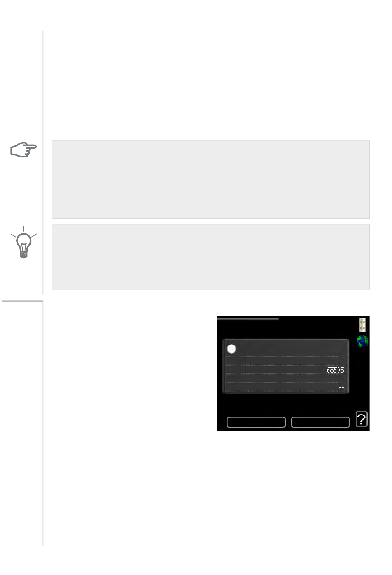This screenshot has width=392, height=575.
Task: Click the lightbulb tip icon
Action: click(x=24, y=243)
